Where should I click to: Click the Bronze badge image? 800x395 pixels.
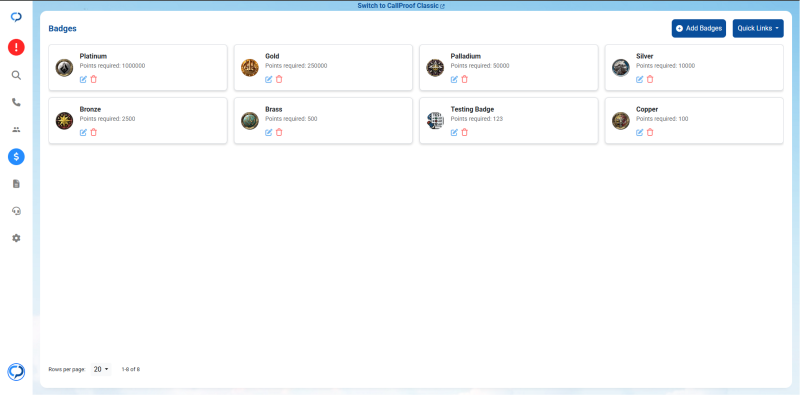(64, 120)
